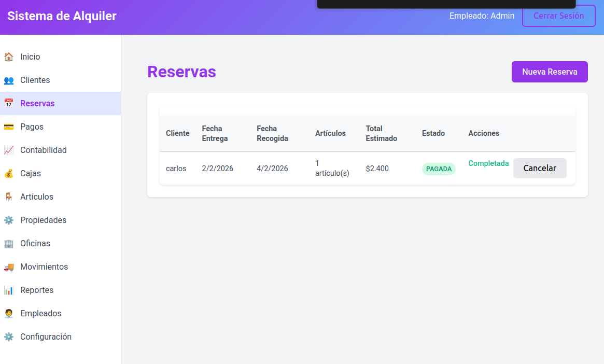The height and width of the screenshot is (364, 604).
Task: Click the gear icon beside Configuración
Action: pos(9,337)
